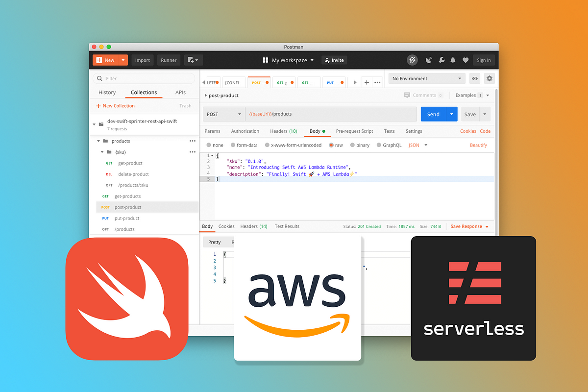Screen dimensions: 588x392
Task: Open ellipsis menu for products folder
Action: pyautogui.click(x=193, y=141)
